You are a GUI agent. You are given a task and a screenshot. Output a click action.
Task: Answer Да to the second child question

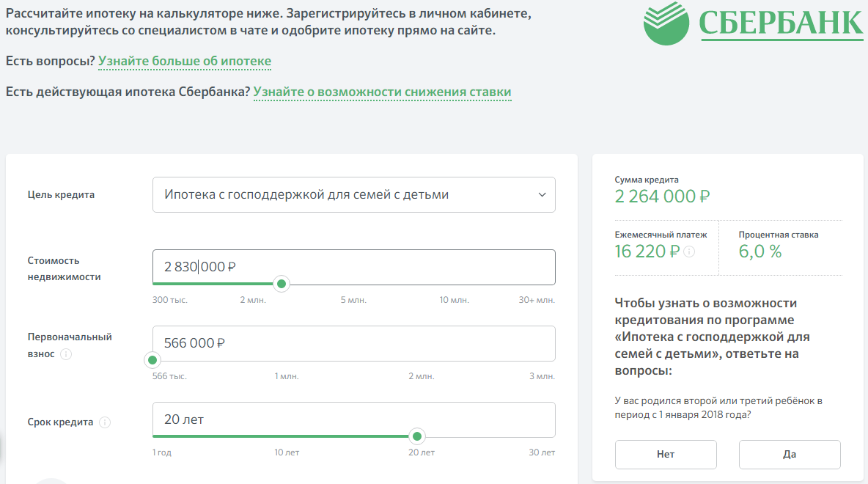pos(790,455)
